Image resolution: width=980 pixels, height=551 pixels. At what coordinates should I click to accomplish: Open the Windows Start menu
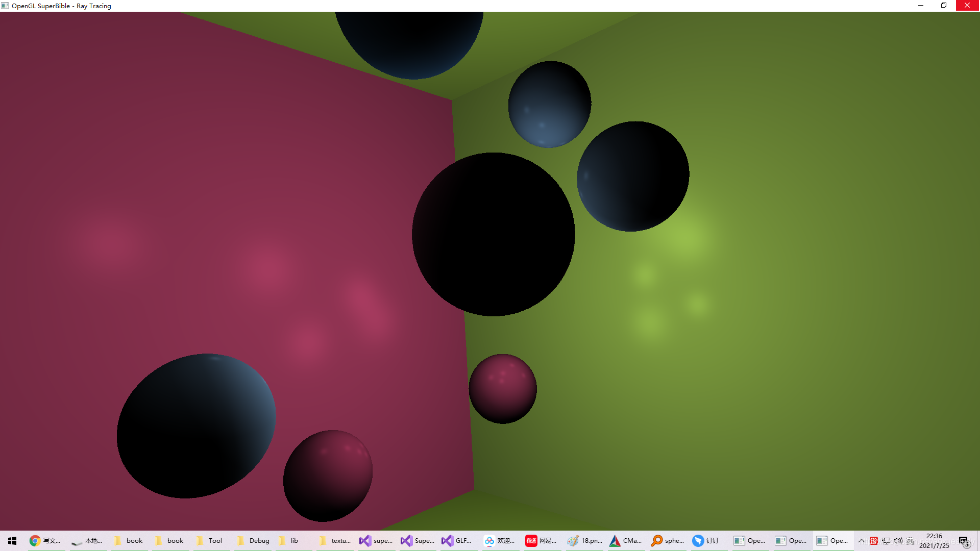[12, 541]
